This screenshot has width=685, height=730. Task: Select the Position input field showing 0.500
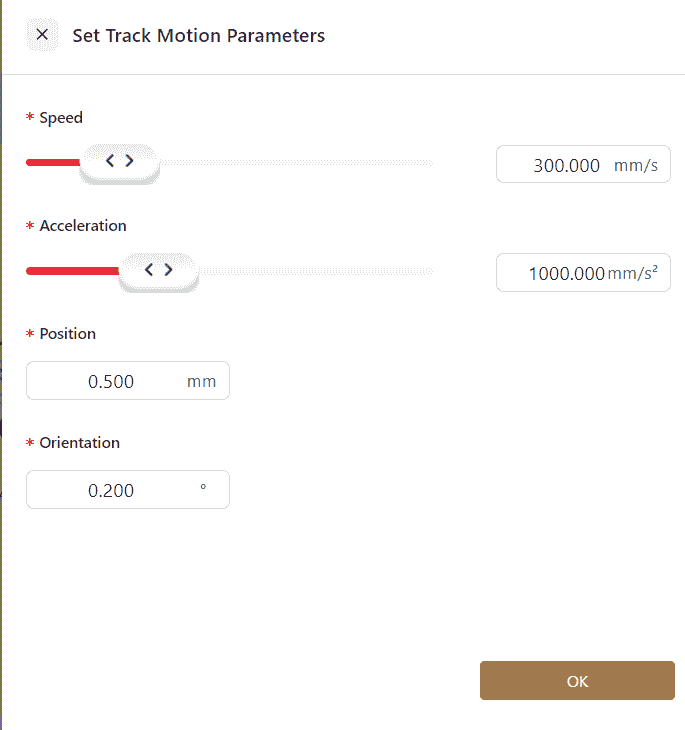tap(110, 381)
